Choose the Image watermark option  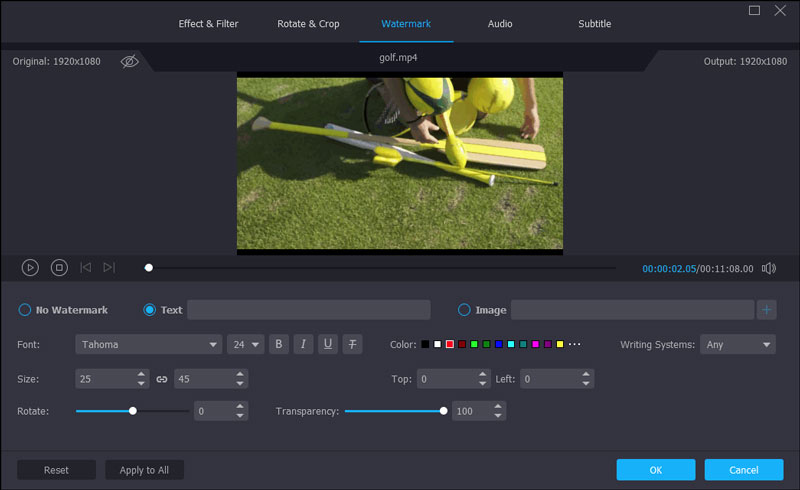tap(464, 310)
